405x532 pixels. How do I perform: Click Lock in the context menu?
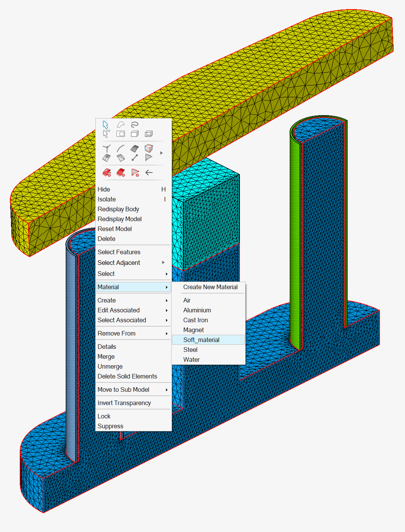[x=134, y=416]
